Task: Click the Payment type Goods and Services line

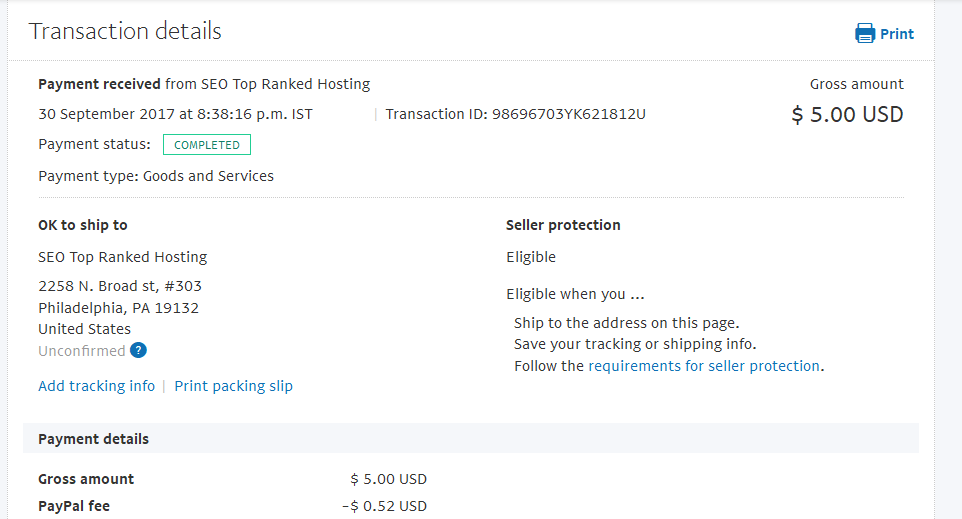Action: pyautogui.click(x=156, y=176)
